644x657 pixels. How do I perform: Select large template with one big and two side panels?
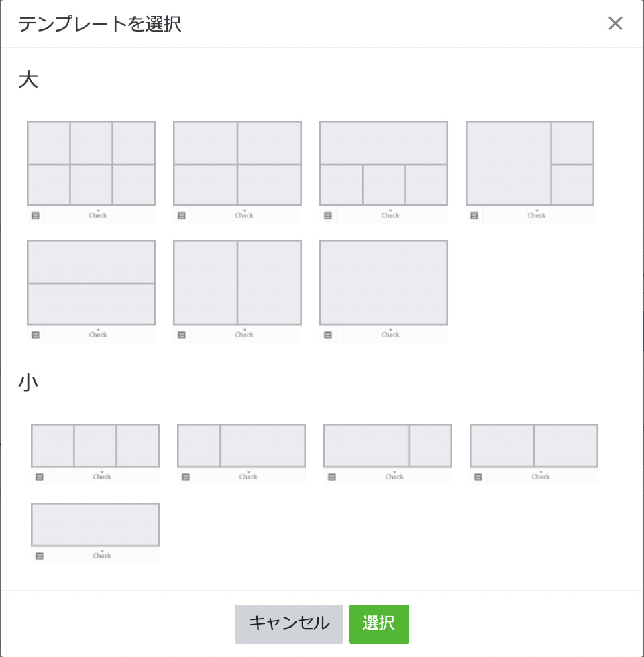tap(530, 164)
